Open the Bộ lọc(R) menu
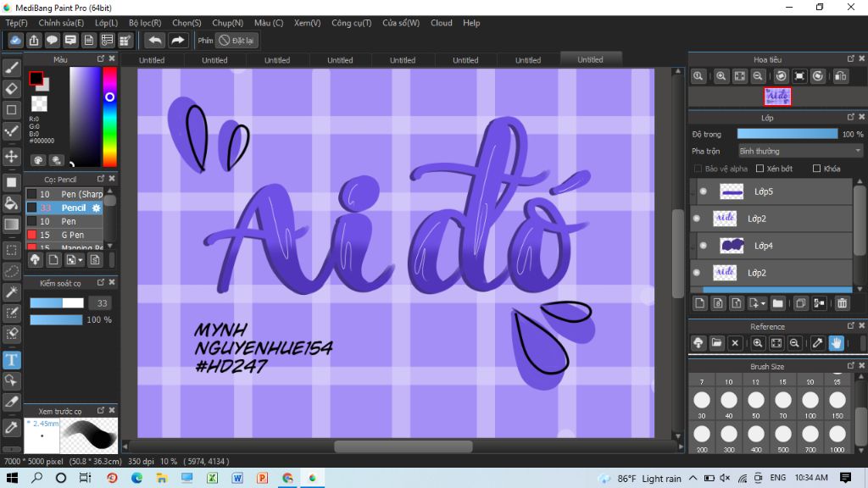 tap(145, 23)
